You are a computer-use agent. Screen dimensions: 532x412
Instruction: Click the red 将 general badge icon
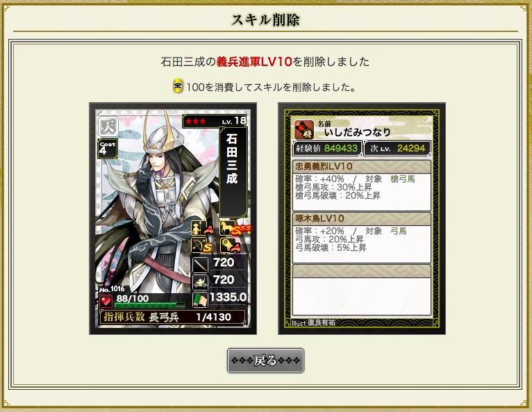click(x=304, y=130)
